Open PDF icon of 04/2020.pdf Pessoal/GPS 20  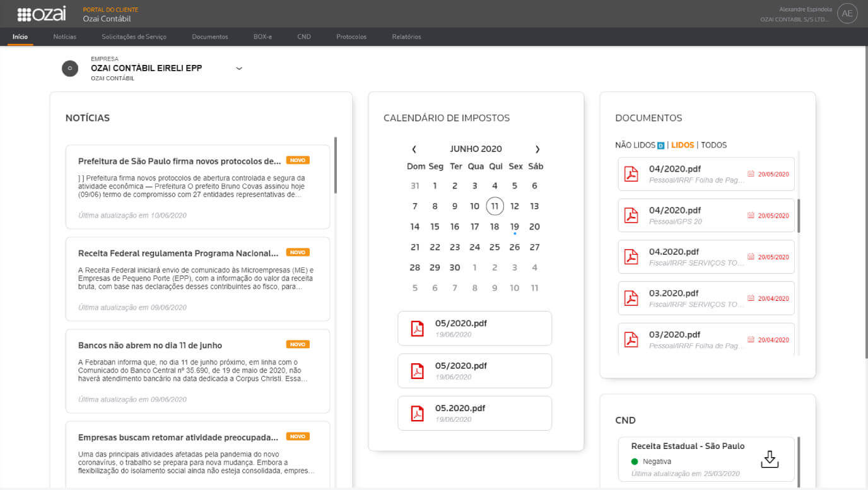[631, 215]
